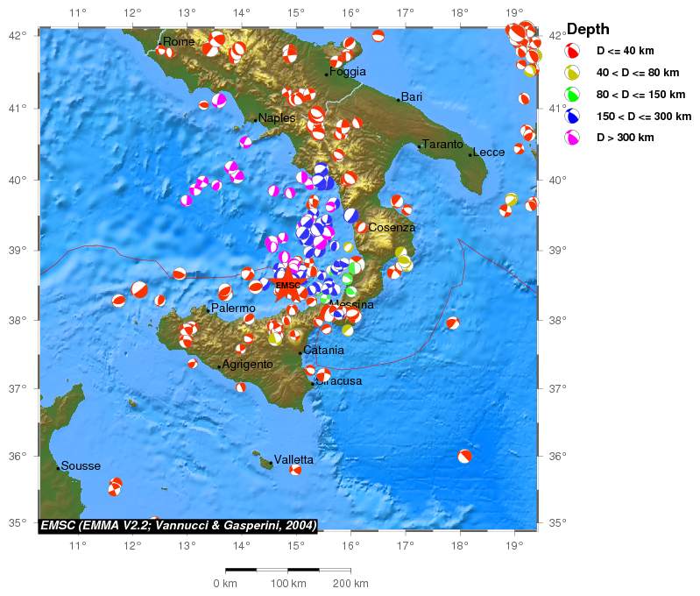Click the isolated red beachball near 18°E 36°N

pyautogui.click(x=464, y=456)
